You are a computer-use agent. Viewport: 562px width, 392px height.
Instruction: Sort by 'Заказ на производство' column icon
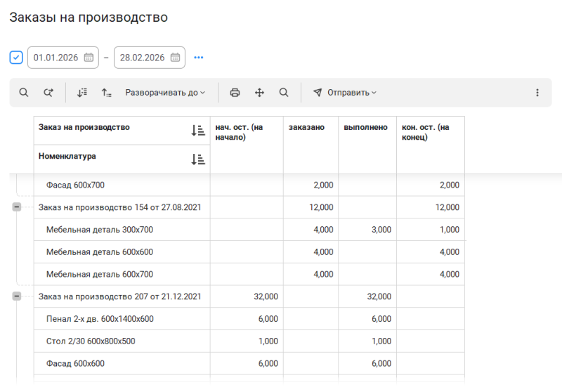pyautogui.click(x=198, y=130)
